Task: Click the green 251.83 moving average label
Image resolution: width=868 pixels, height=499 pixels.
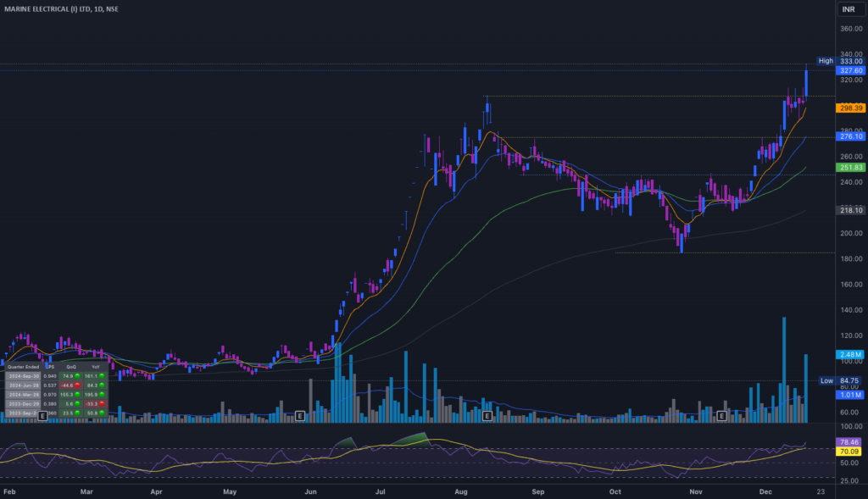Action: (x=849, y=168)
